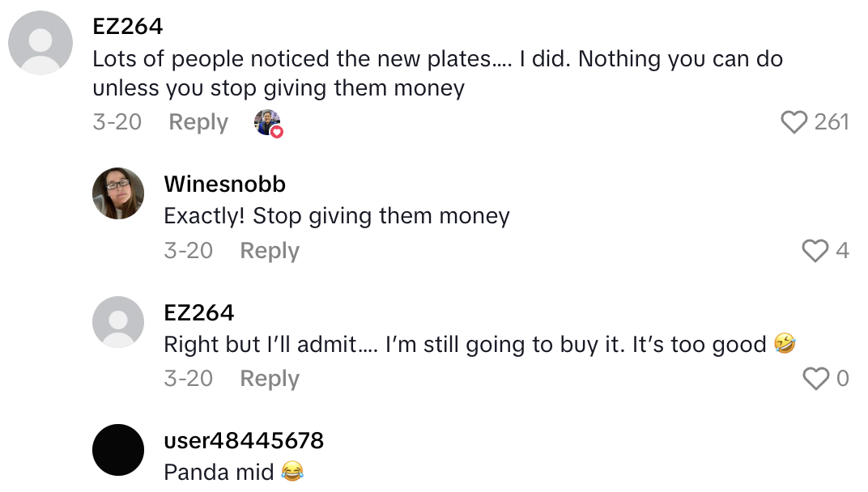Like EZ264's comment about new plates
Image resolution: width=868 pixels, height=492 pixels.
coord(794,122)
